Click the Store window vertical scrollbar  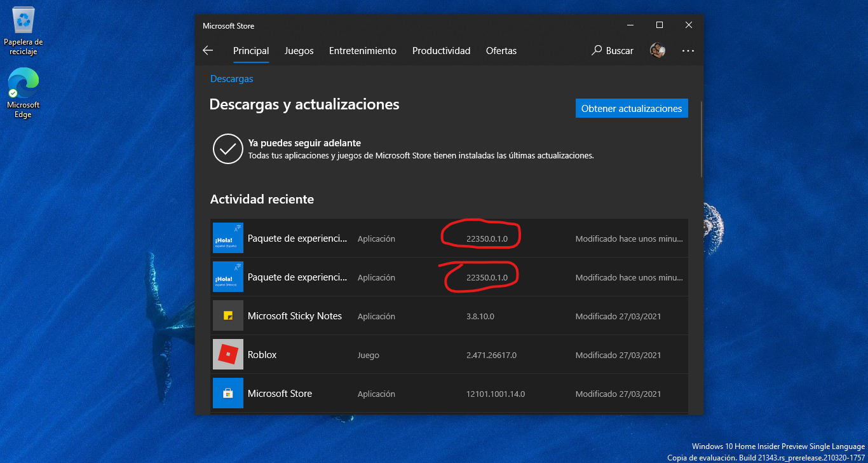[702, 139]
